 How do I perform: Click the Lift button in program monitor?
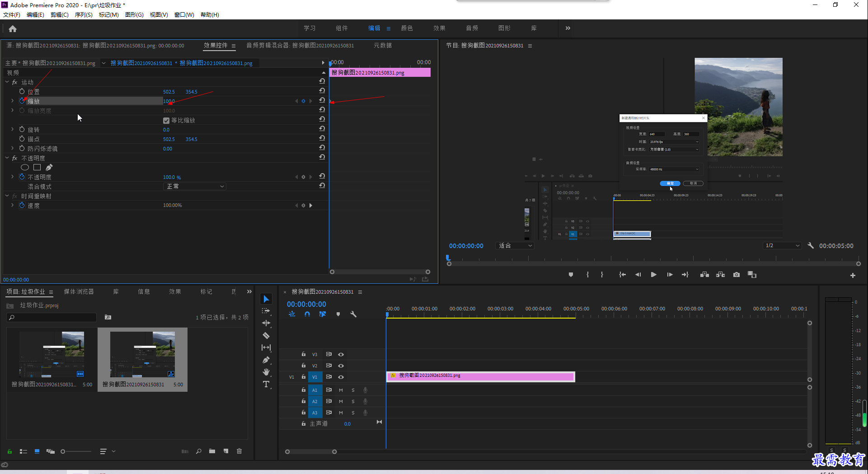point(704,275)
